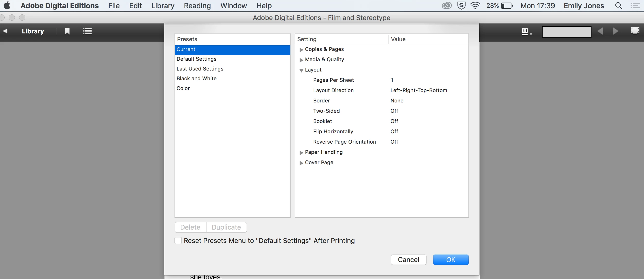Enable Reset Presets Menu checkbox

coord(178,240)
